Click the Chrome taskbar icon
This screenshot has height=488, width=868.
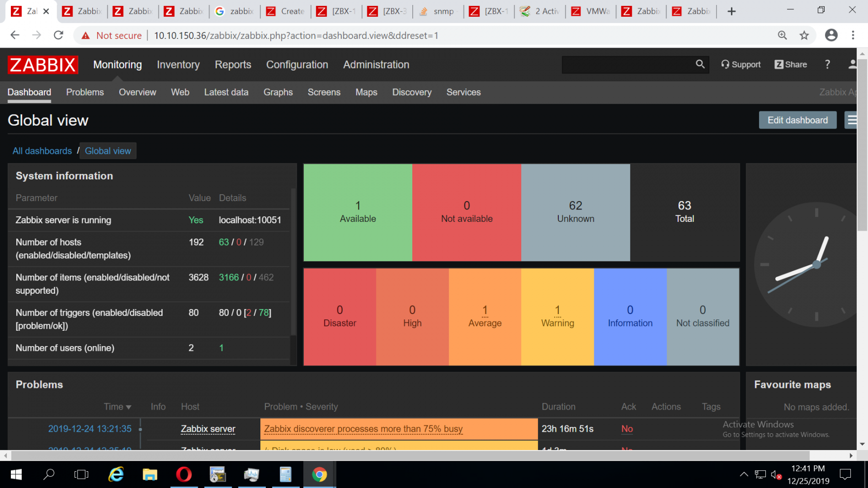[x=320, y=475]
